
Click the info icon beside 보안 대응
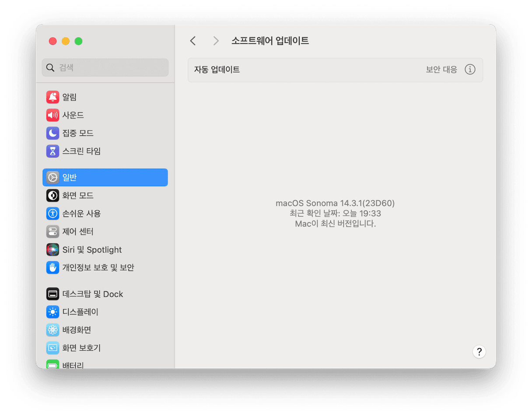[x=470, y=70]
